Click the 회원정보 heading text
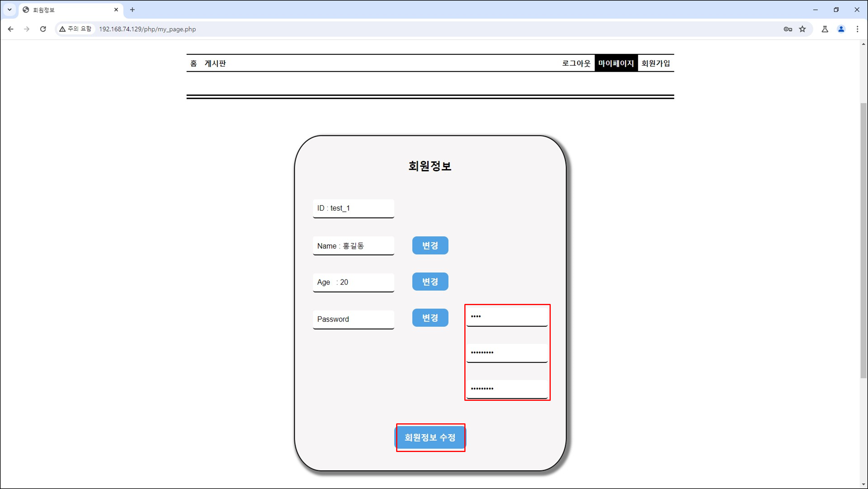 coord(430,166)
